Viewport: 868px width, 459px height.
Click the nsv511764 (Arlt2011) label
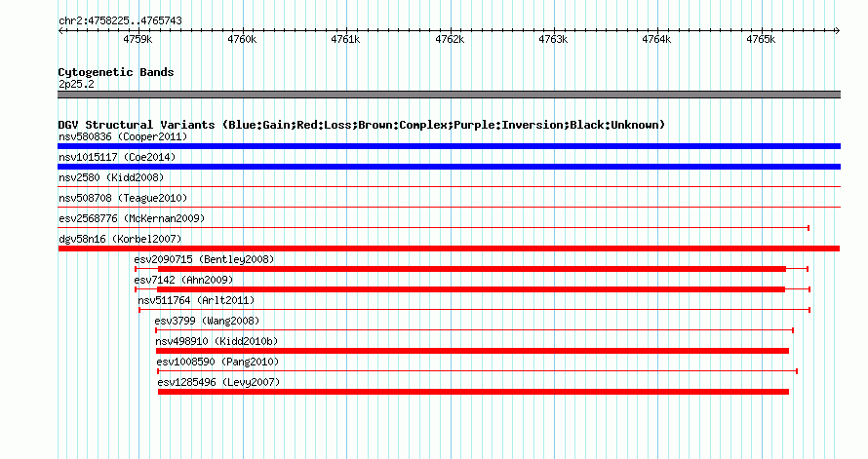click(196, 300)
